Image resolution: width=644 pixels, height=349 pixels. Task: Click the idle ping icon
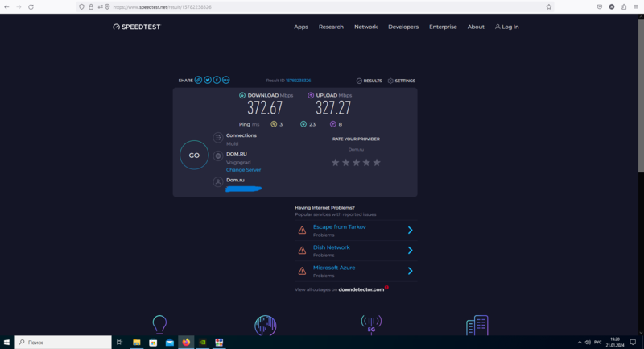(x=274, y=124)
